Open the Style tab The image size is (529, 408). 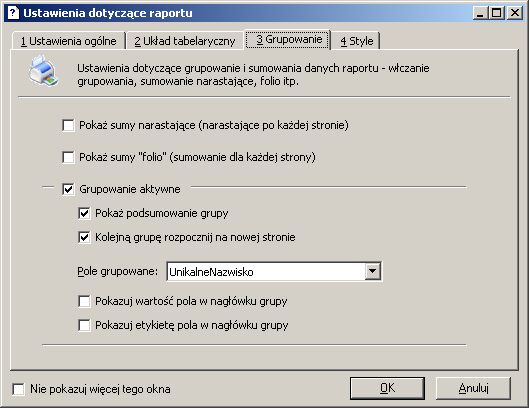tap(357, 41)
